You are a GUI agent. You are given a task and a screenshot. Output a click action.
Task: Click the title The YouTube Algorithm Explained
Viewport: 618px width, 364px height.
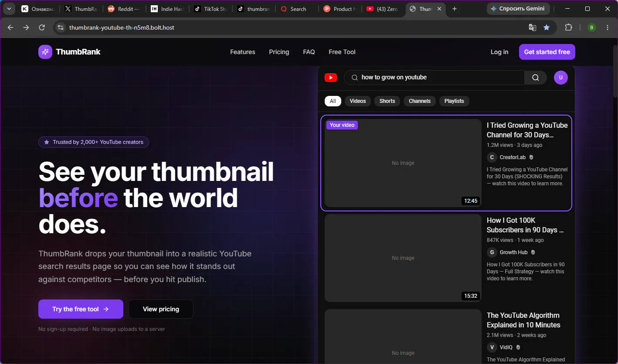(523, 320)
